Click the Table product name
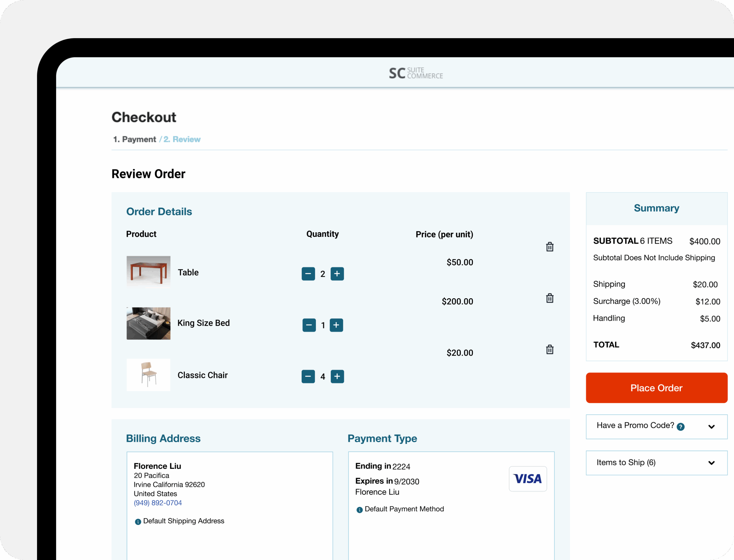The image size is (734, 560). coord(188,272)
